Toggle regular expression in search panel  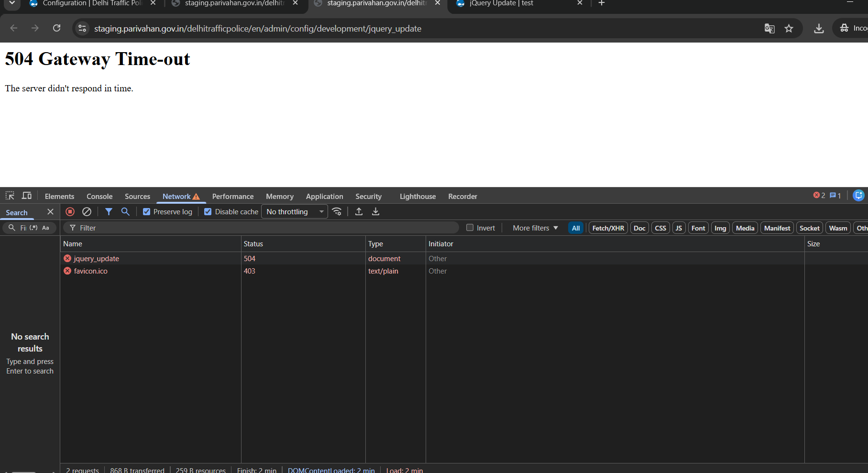coord(33,228)
